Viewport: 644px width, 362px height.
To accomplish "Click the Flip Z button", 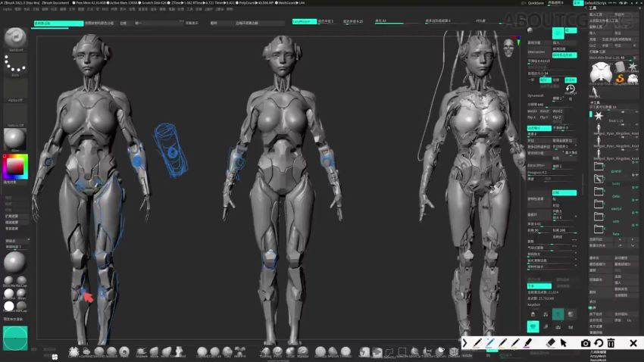I will pos(557,117).
